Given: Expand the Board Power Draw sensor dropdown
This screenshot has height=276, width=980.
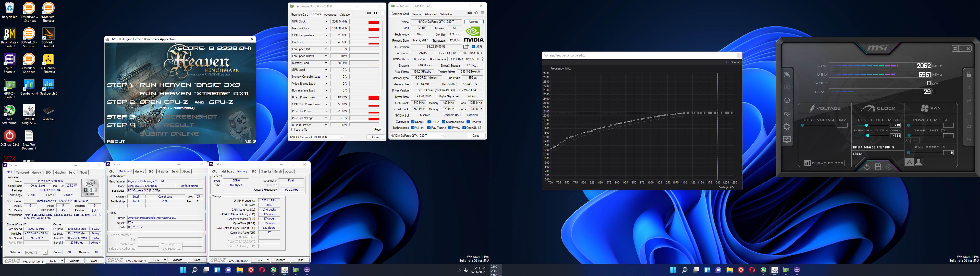Looking at the screenshot, I should click(326, 97).
